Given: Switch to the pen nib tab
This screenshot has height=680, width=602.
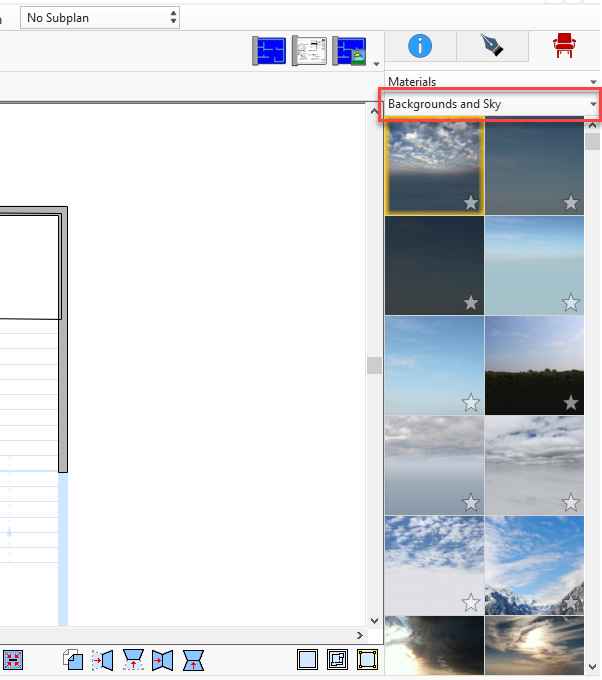Looking at the screenshot, I should coord(492,46).
